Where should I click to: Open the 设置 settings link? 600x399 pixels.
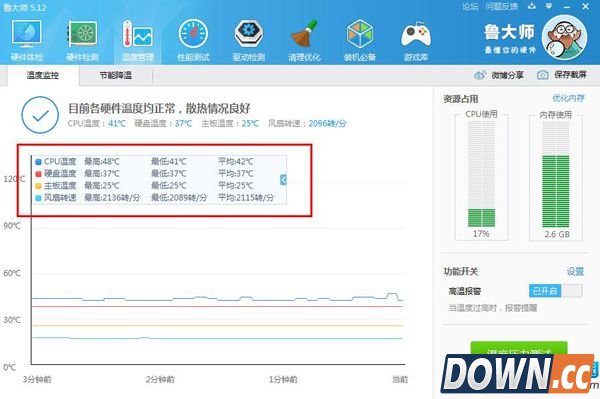pos(575,272)
